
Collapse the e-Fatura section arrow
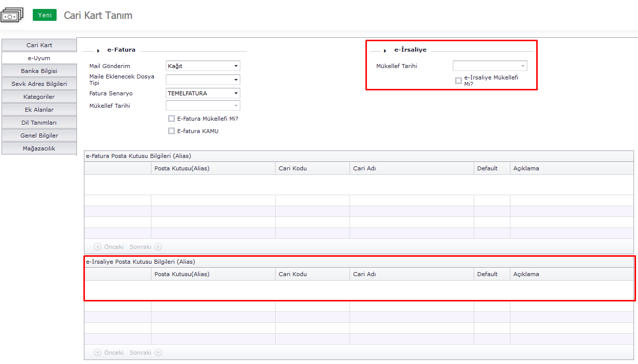[98, 51]
